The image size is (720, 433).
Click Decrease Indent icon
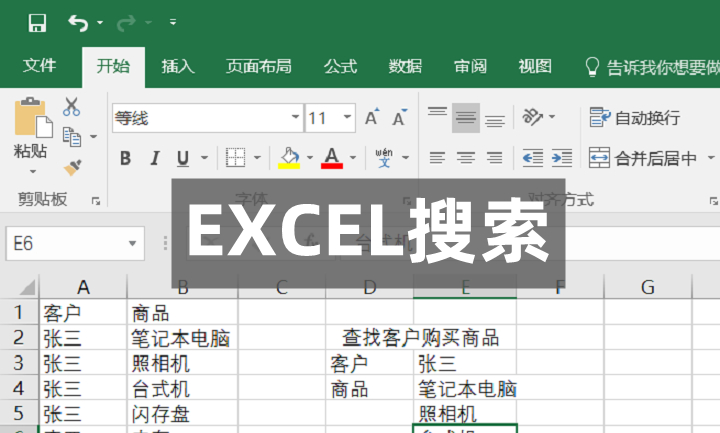click(x=533, y=158)
